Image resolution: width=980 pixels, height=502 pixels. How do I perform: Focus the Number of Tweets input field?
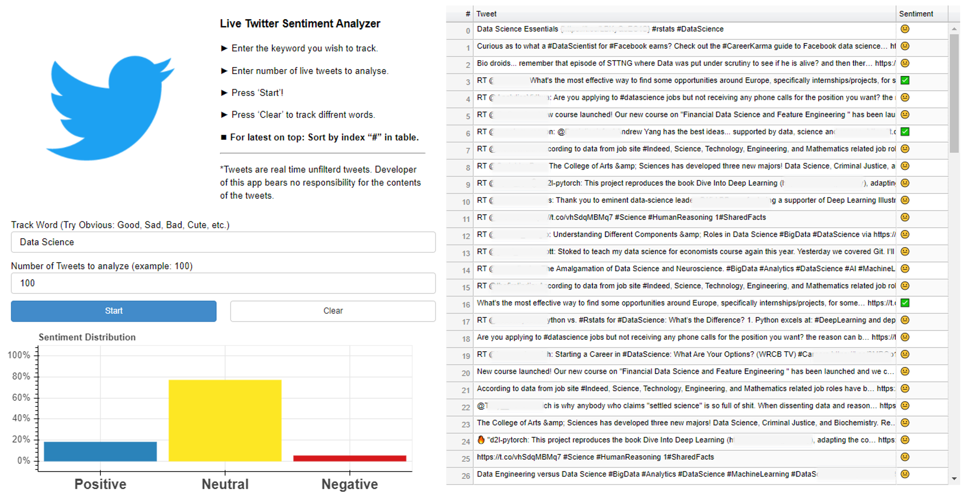point(223,283)
